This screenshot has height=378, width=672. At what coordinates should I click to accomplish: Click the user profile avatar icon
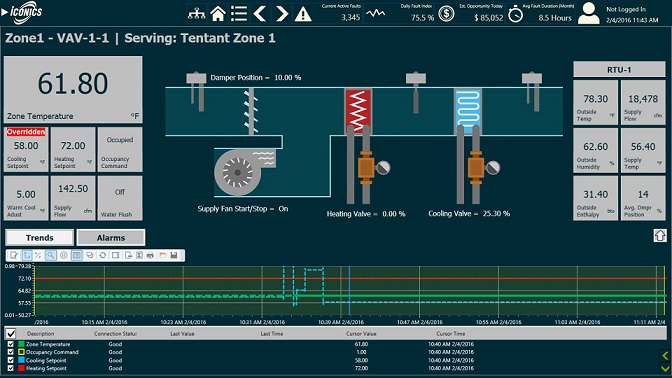tap(589, 13)
